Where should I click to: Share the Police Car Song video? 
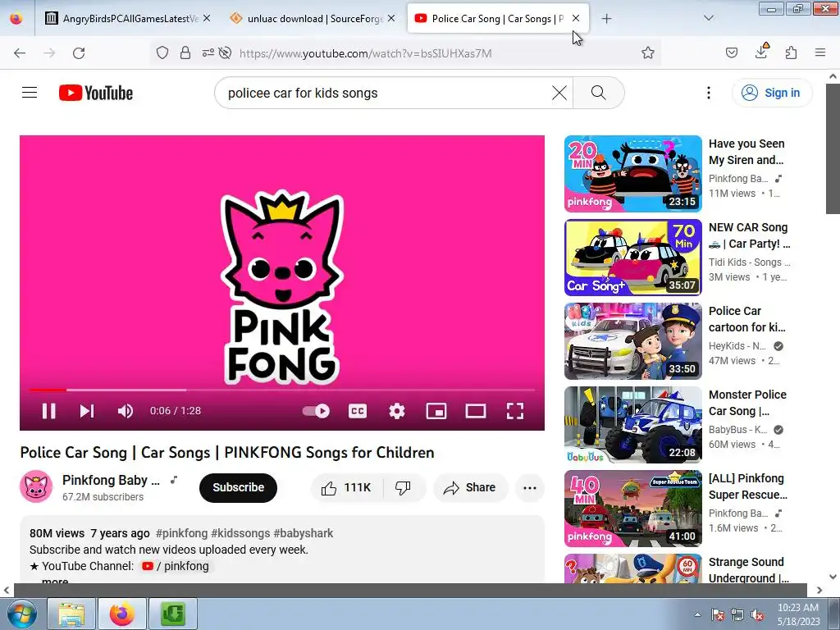[x=470, y=487]
